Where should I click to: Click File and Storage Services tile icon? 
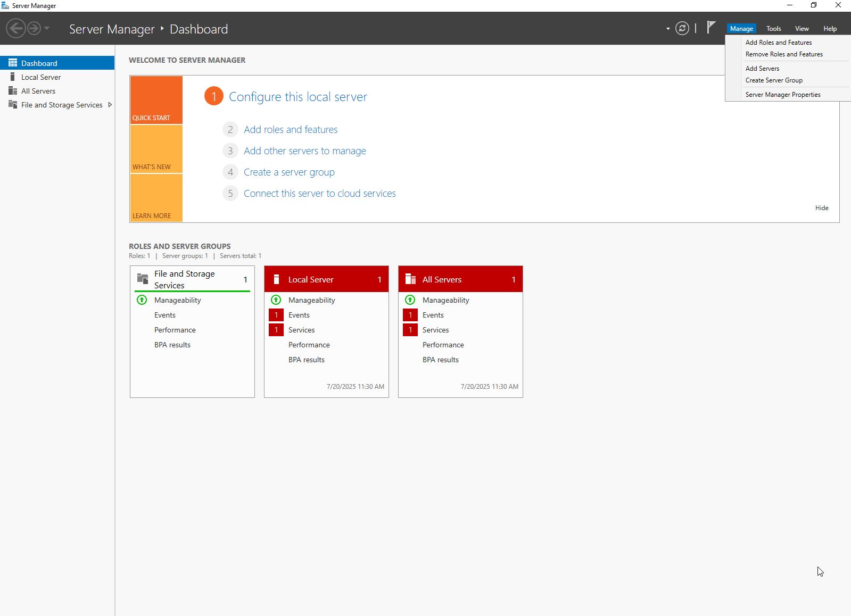tap(143, 279)
